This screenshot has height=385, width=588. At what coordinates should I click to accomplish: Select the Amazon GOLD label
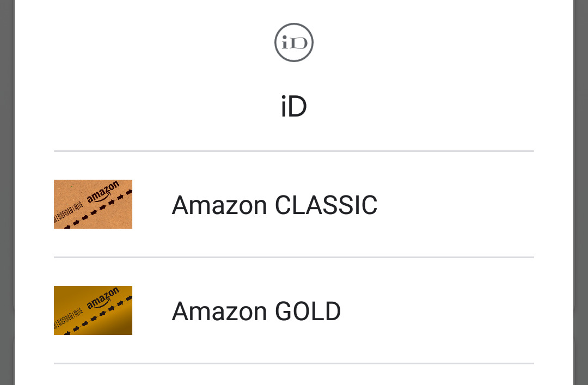256,311
